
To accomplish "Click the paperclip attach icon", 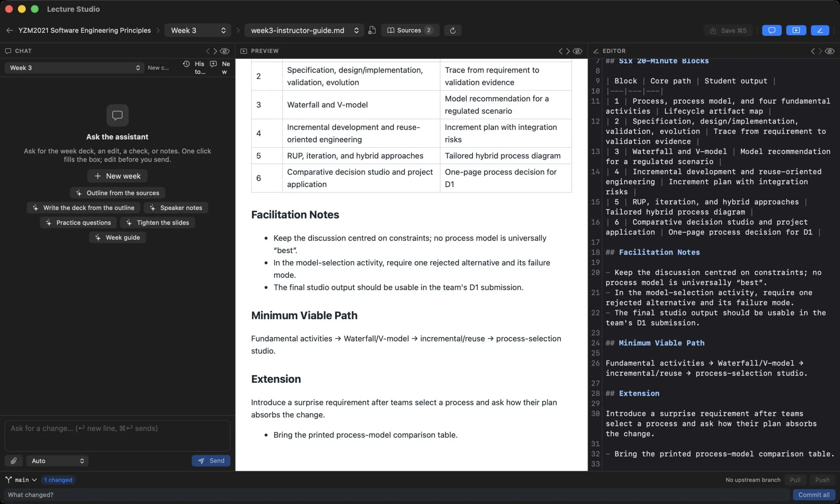I will point(14,461).
